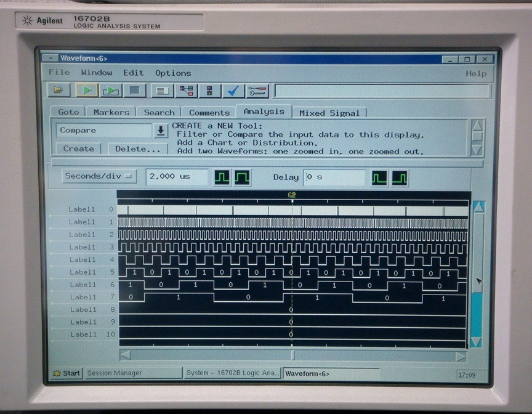Click the second pulse icon beside 2.000 us

tap(242, 177)
